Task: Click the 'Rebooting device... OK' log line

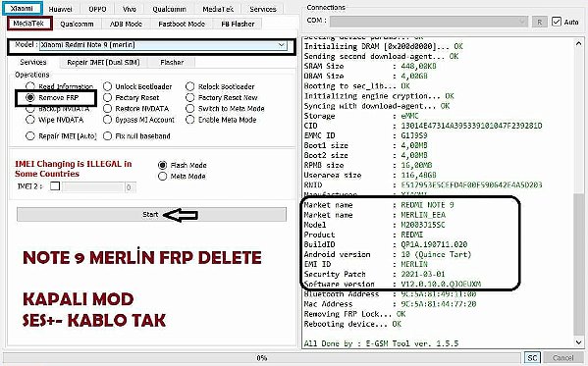Action: [x=352, y=324]
